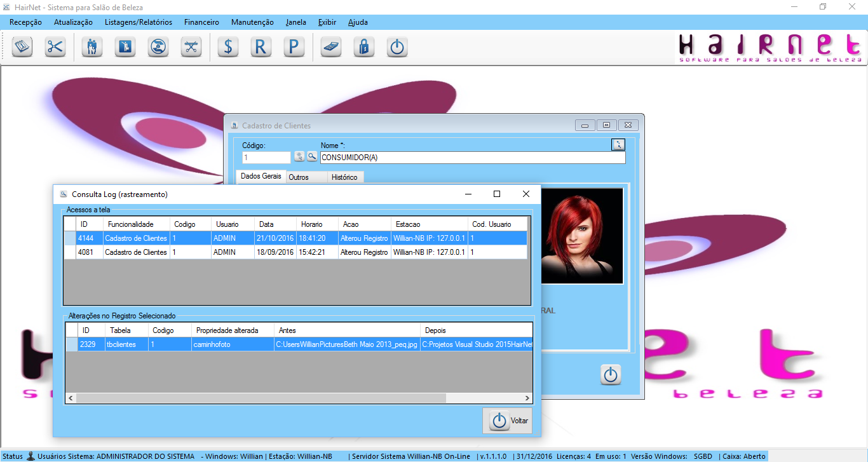Click the professional presenter toolbar icon
868x462 pixels.
click(125, 48)
